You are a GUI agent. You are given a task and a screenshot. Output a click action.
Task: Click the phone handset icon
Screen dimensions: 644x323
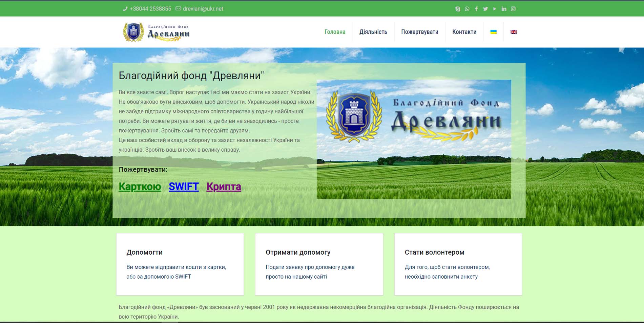pyautogui.click(x=125, y=9)
